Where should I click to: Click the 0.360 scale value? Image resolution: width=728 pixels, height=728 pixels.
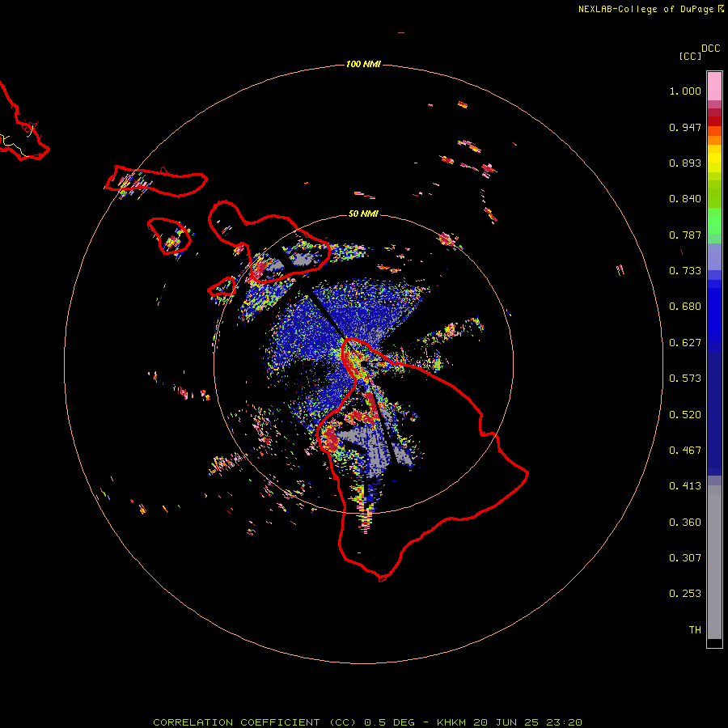(685, 523)
